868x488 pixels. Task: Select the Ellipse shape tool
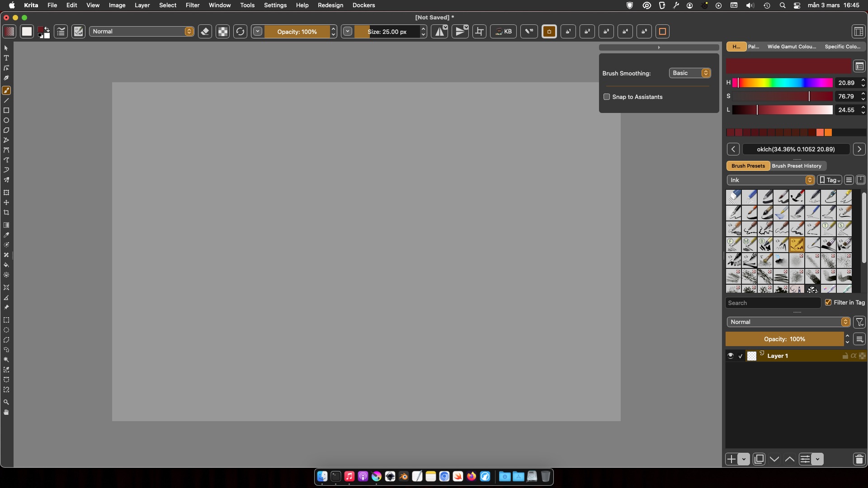click(6, 121)
